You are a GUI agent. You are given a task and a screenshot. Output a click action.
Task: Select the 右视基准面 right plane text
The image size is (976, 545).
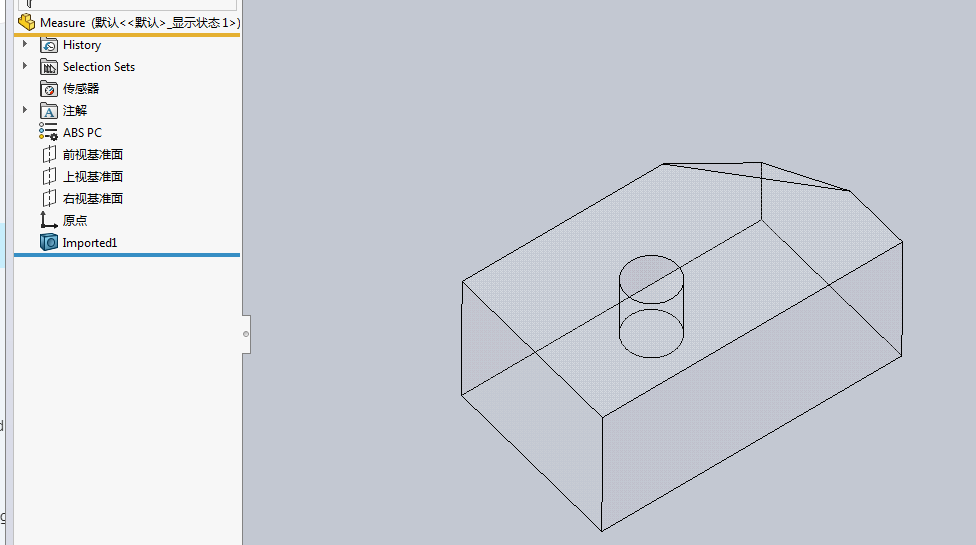click(x=93, y=198)
